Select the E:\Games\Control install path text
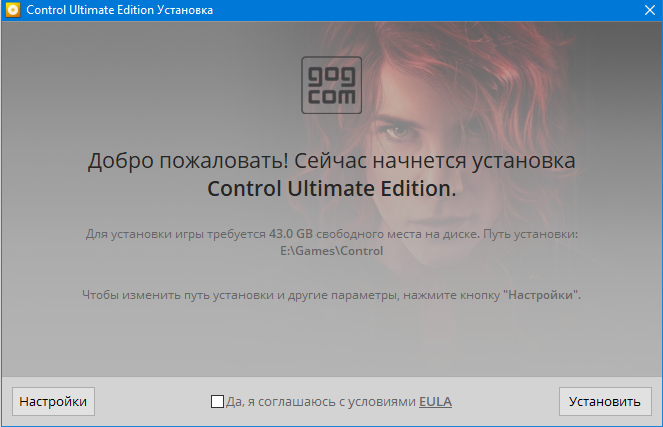This screenshot has width=663, height=427. tap(332, 251)
